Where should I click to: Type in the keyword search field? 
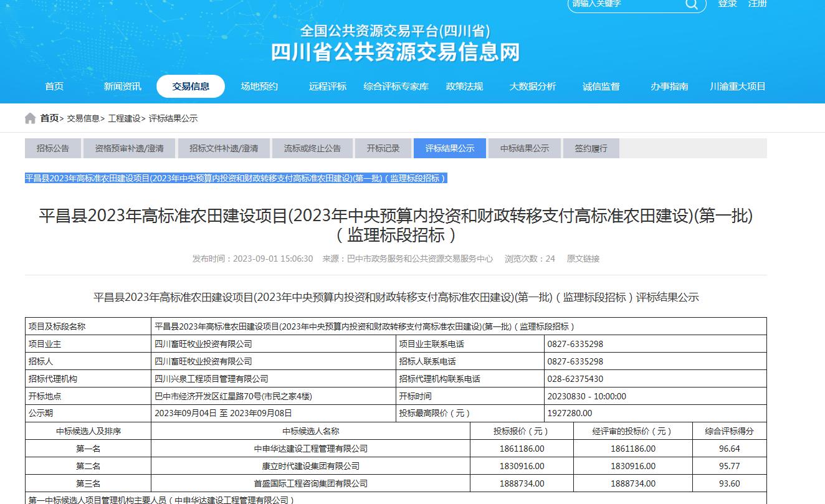[623, 4]
